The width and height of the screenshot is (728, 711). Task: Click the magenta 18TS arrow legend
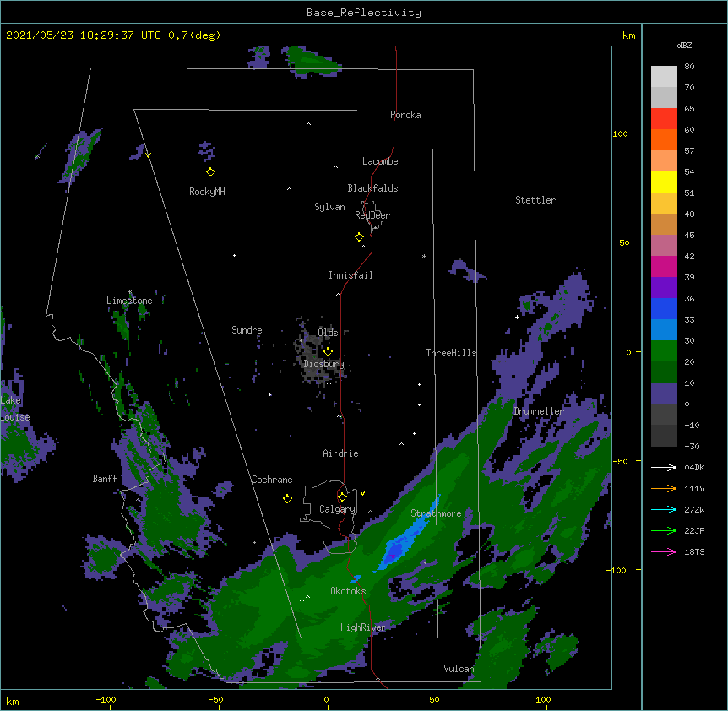click(x=664, y=551)
